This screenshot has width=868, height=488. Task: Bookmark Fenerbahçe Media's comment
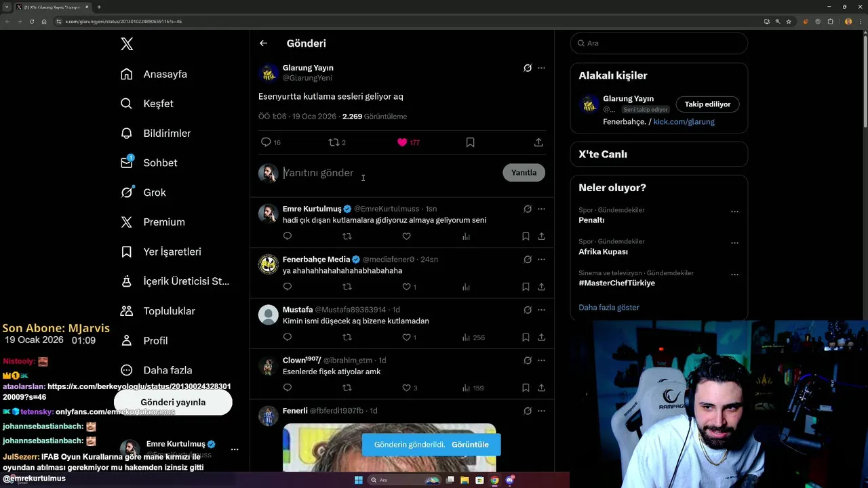526,287
